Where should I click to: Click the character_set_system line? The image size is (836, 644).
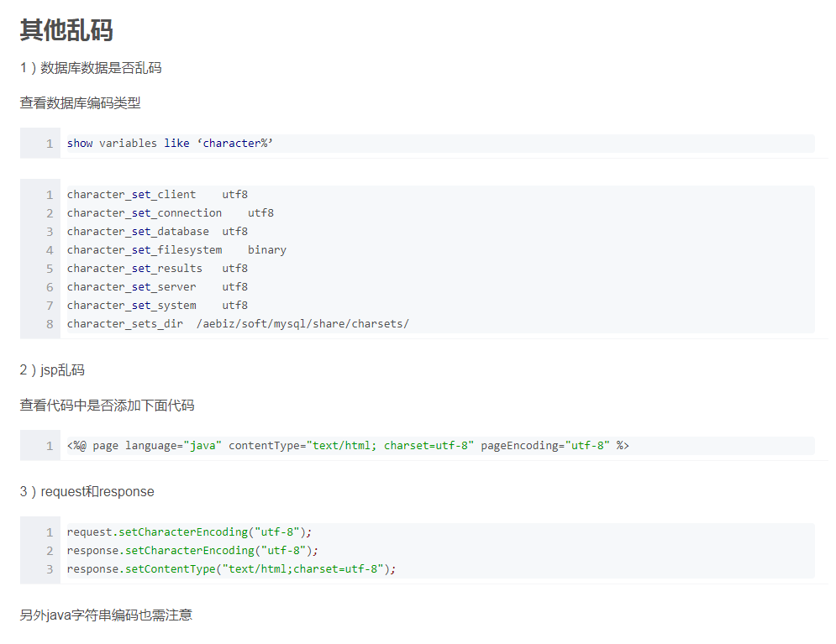click(x=157, y=306)
